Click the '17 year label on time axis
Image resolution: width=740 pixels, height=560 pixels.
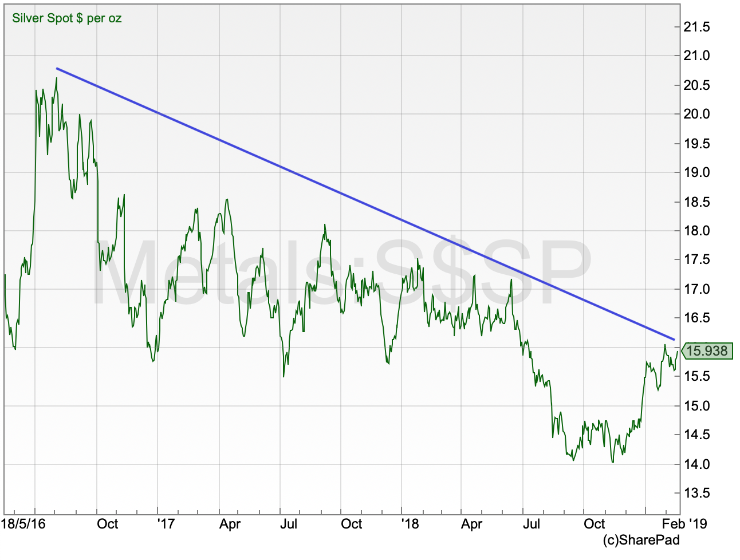click(165, 524)
